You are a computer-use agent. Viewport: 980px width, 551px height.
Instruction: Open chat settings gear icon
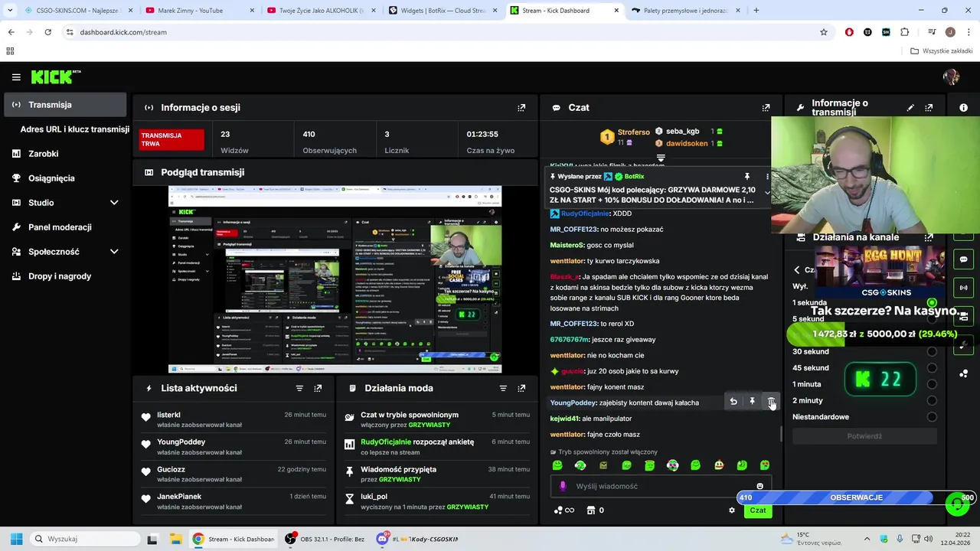(x=732, y=510)
